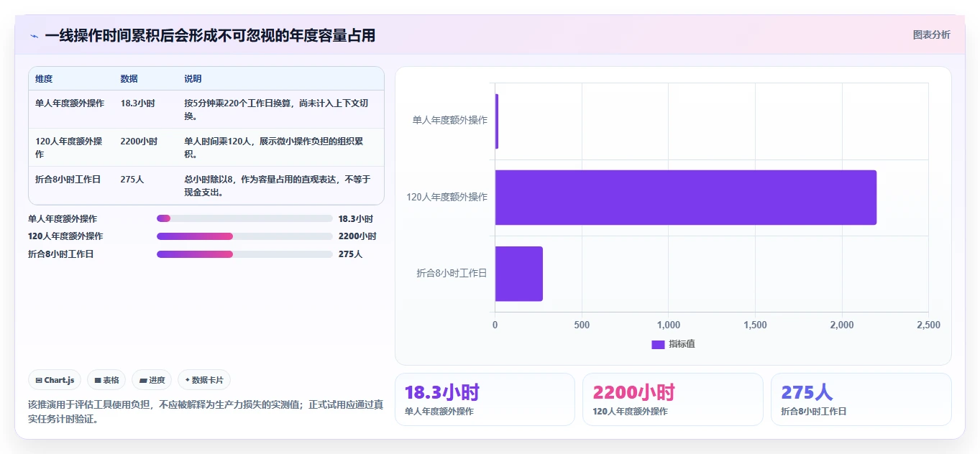Click the 单人年度额外操作 table row label
This screenshot has height=454, width=980.
[70, 103]
